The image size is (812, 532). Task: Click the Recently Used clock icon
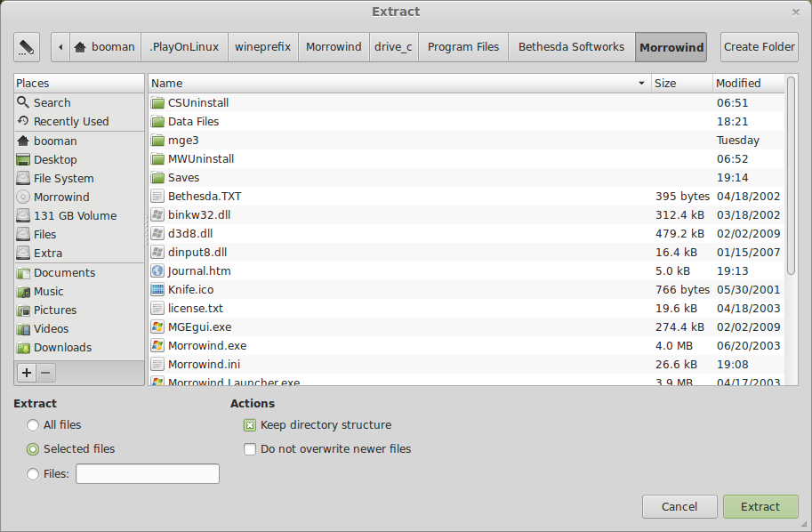(x=23, y=121)
